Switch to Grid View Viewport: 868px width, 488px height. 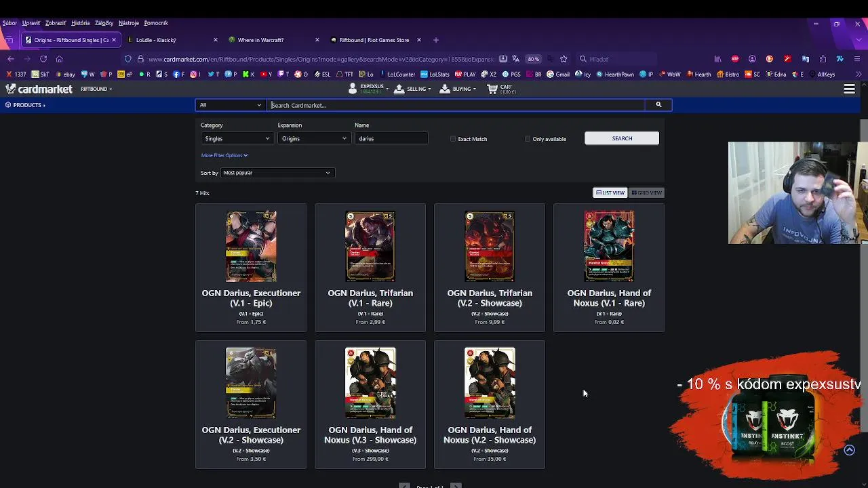tap(646, 193)
